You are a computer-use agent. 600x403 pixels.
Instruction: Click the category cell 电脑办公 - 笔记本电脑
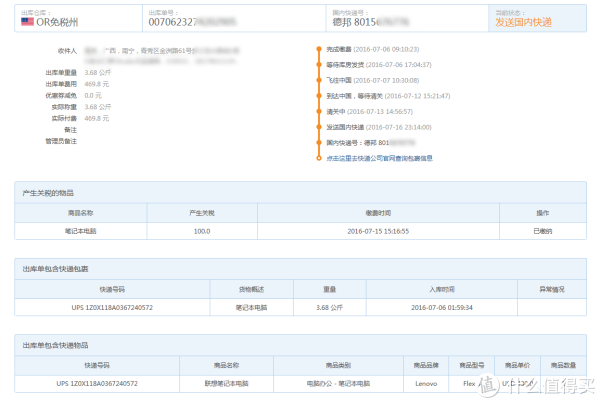point(338,383)
